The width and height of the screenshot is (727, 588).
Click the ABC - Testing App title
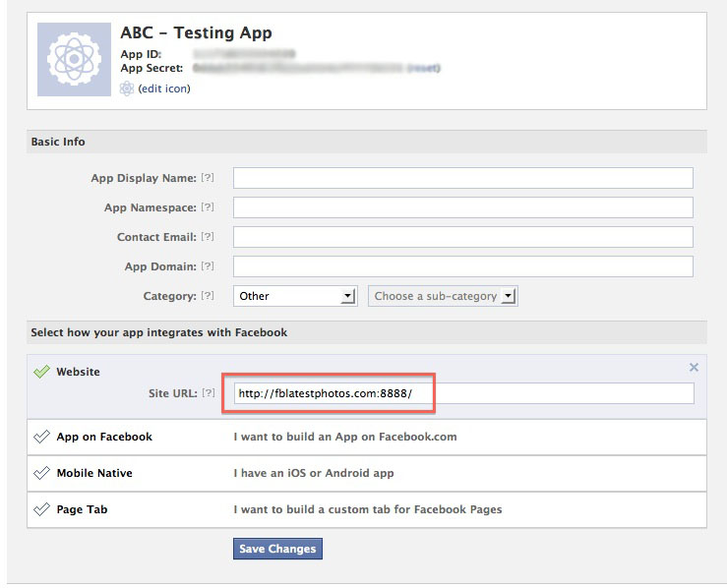pos(196,32)
